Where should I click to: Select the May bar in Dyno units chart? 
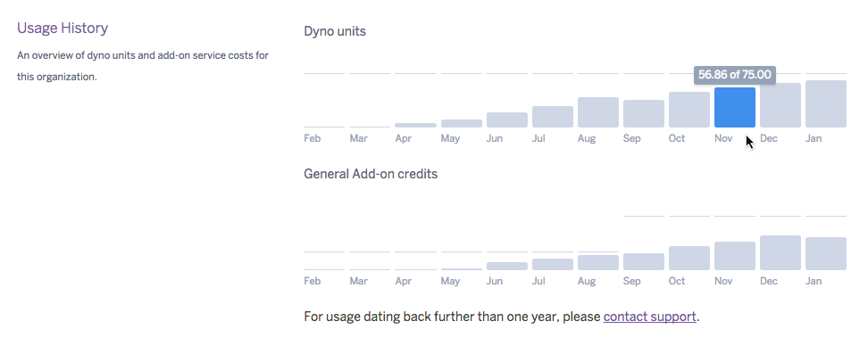coord(462,123)
